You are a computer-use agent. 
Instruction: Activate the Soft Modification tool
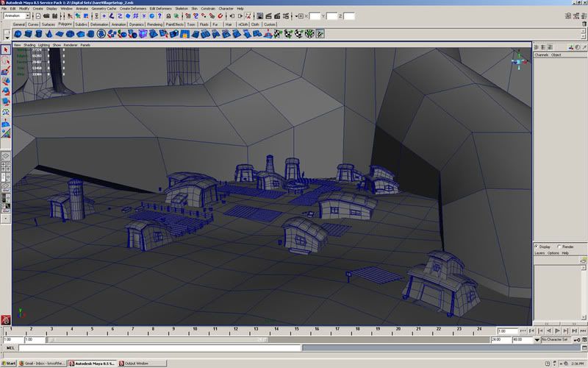(6, 123)
